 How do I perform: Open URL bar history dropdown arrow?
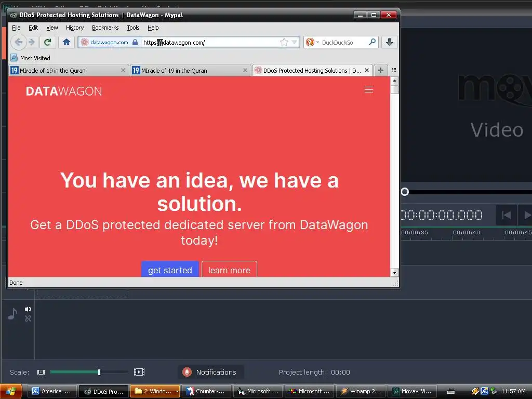294,43
